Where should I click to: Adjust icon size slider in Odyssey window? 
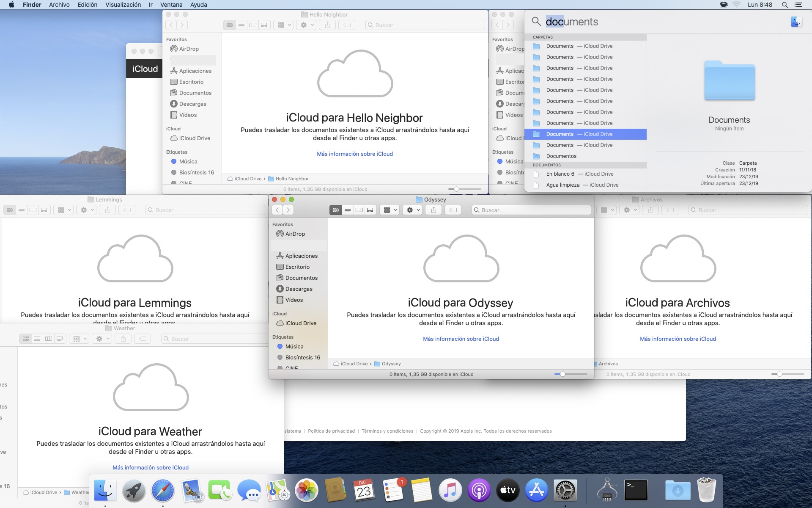(x=562, y=374)
